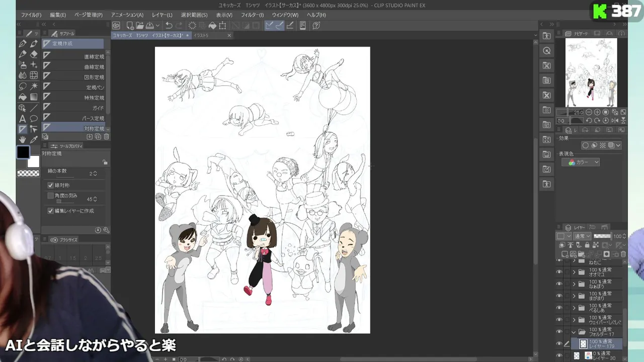Image resolution: width=644 pixels, height=362 pixels.
Task: Select the Auto select magic wand tool
Action: pyautogui.click(x=34, y=86)
